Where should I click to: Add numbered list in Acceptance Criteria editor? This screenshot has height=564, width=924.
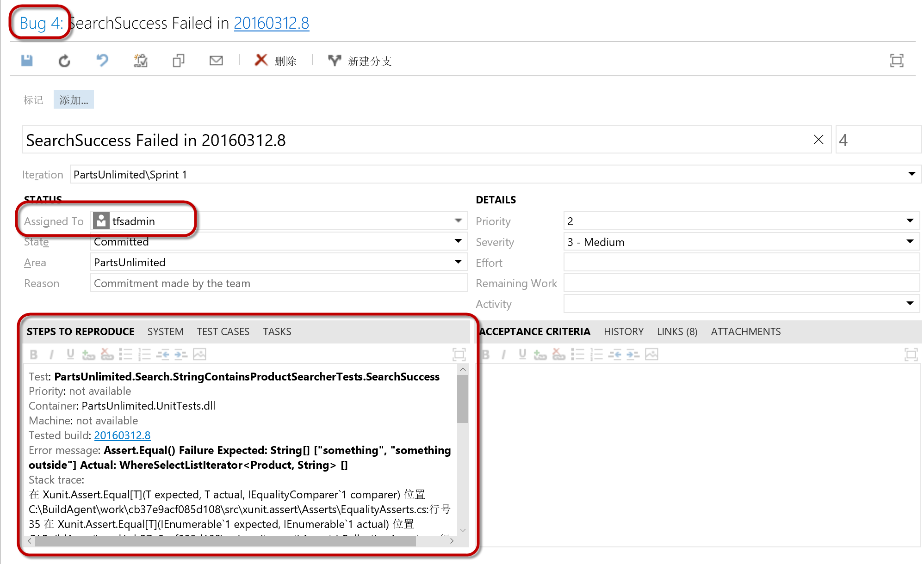pos(596,355)
